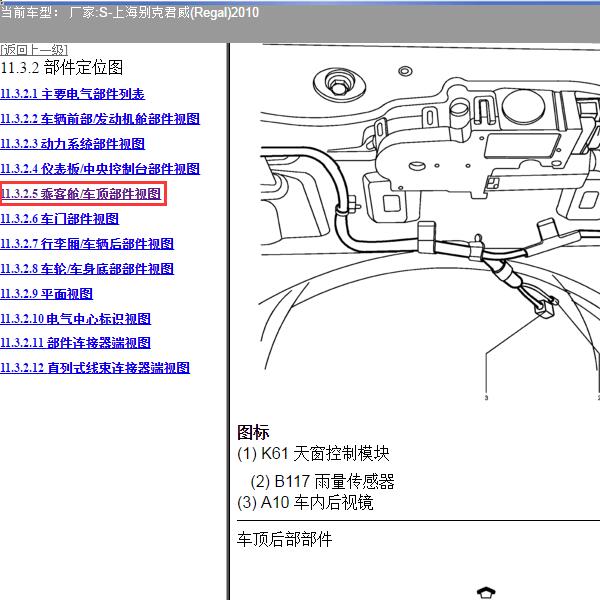Open 11.3.2.1 主要电气部件列表 link
Image resolution: width=600 pixels, height=600 pixels.
72,94
